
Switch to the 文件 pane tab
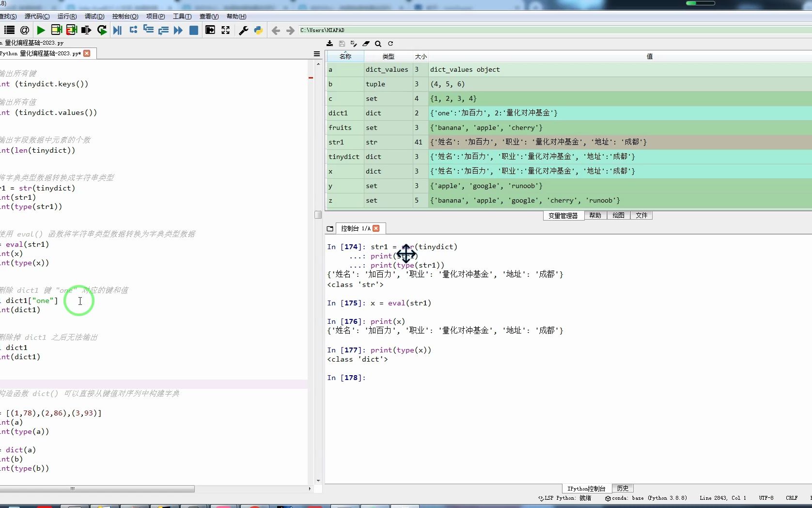tap(641, 215)
